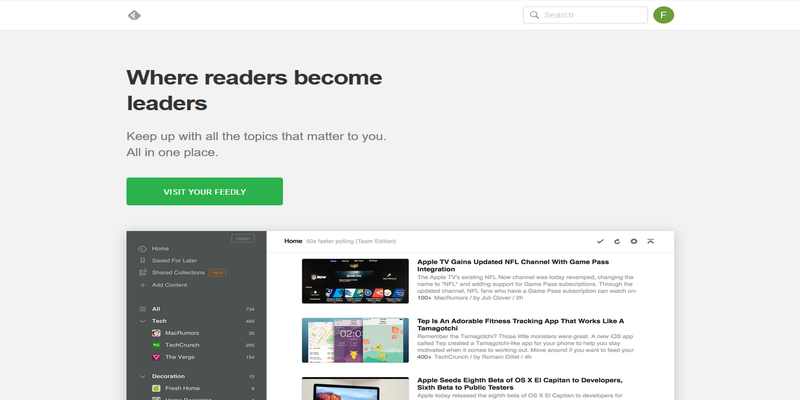This screenshot has width=800, height=400.
Task: Click the MacRumors feed icon
Action: (156, 333)
